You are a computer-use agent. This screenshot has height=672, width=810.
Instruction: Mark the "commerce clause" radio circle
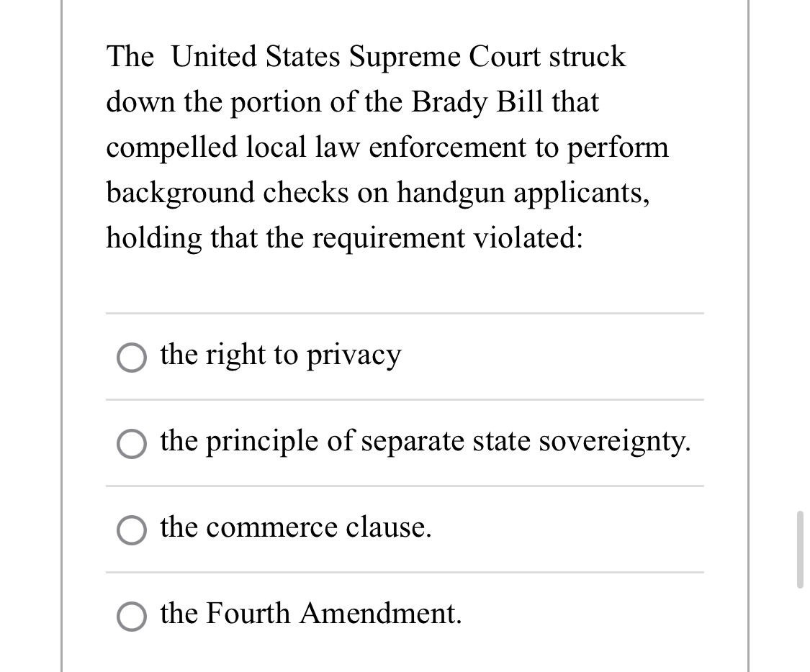coord(131,530)
